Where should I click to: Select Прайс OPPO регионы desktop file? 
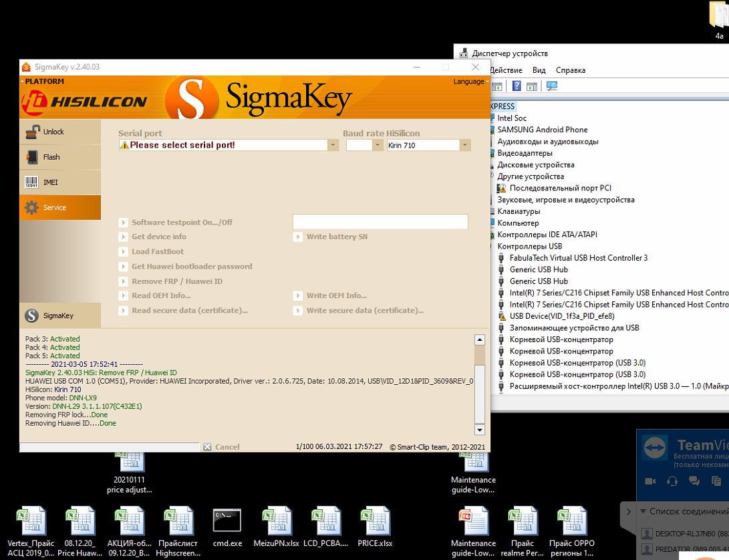[x=571, y=532]
